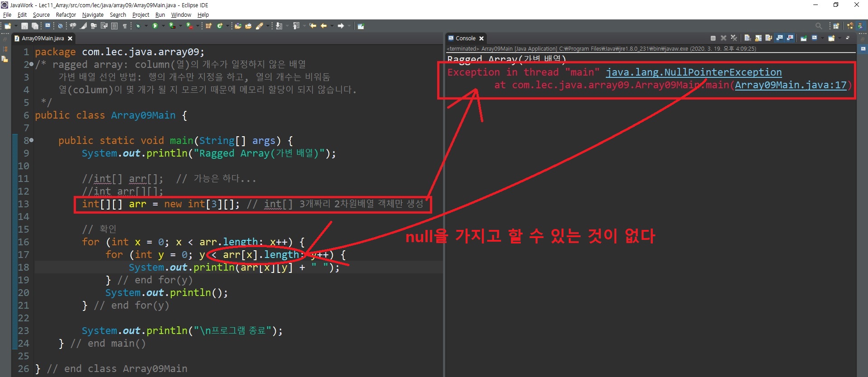The image size is (868, 377).
Task: Go to the Next Annotation
Action: pyautogui.click(x=279, y=26)
